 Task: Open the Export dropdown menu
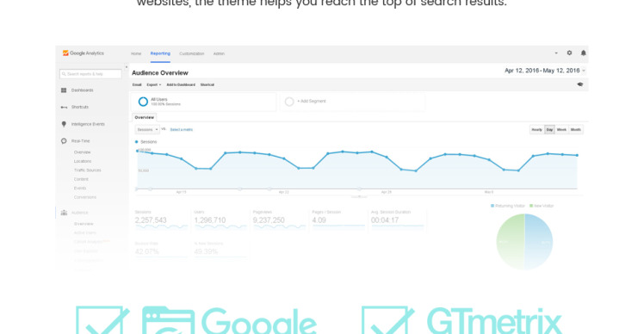click(x=153, y=84)
